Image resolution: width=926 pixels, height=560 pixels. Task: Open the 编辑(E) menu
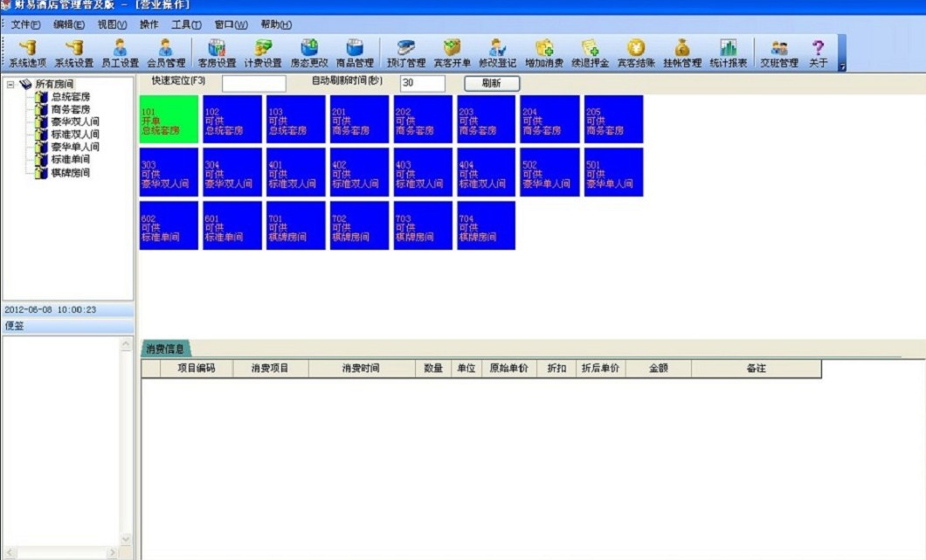tap(68, 24)
